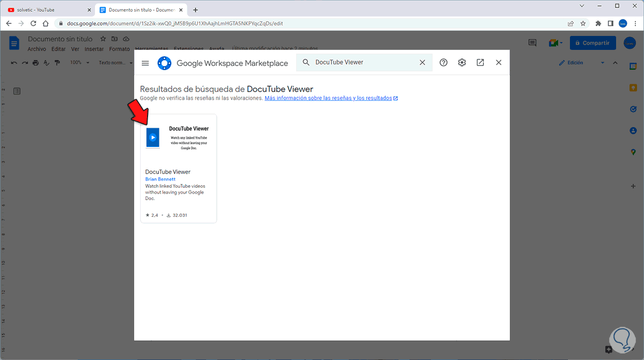Get more add-ons with plus icon
Screen dimensions: 644x360
pyautogui.click(x=633, y=186)
